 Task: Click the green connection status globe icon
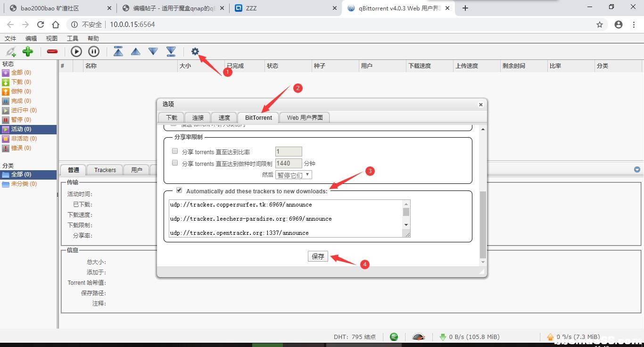pos(394,337)
